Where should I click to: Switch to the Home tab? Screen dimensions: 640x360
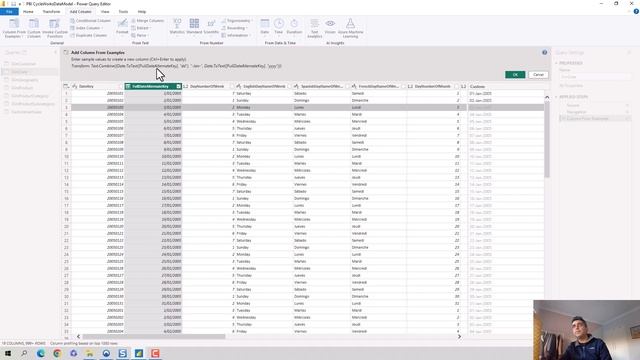(28, 11)
